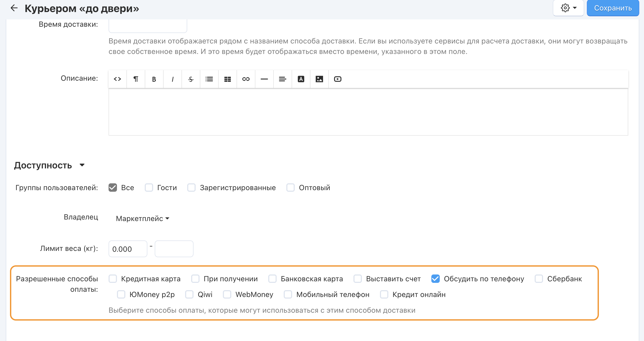
Task: Open text color picker in editor
Action: (301, 79)
